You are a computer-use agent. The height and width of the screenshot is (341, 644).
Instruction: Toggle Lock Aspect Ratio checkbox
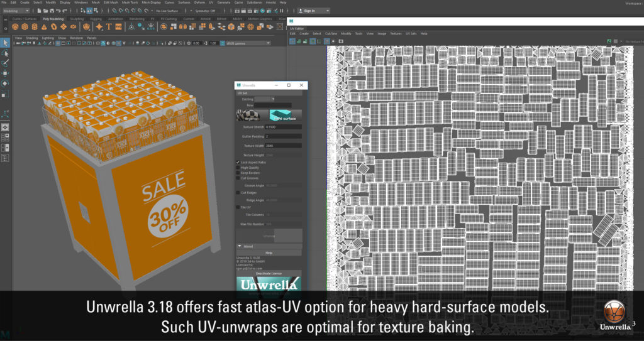click(x=238, y=163)
